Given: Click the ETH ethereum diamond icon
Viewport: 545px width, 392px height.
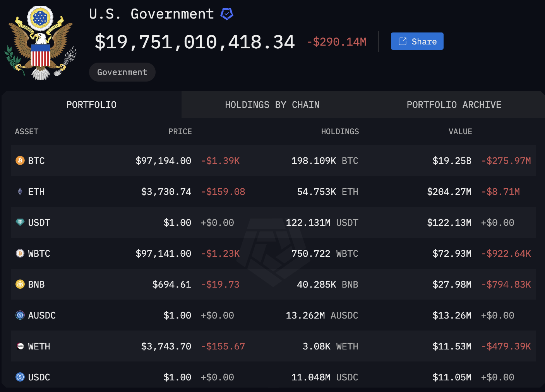Looking at the screenshot, I should tap(20, 191).
